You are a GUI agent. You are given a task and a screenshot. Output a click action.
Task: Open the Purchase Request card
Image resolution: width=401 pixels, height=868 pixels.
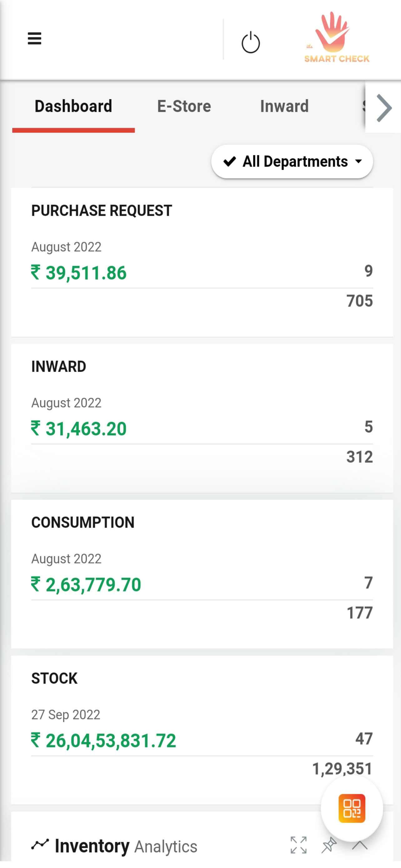point(202,262)
